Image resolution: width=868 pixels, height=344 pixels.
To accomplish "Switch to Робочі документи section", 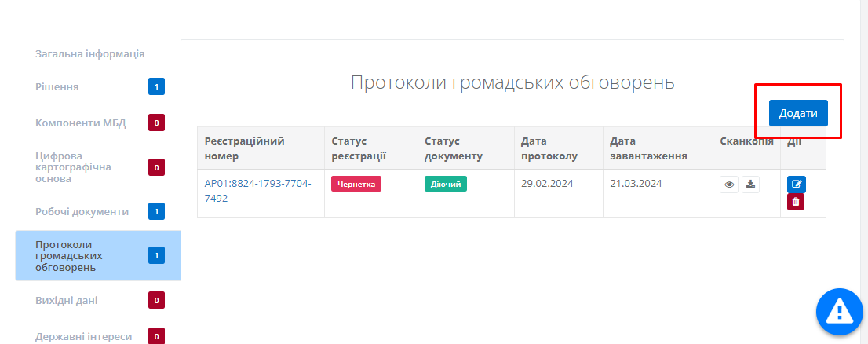I will [x=82, y=211].
